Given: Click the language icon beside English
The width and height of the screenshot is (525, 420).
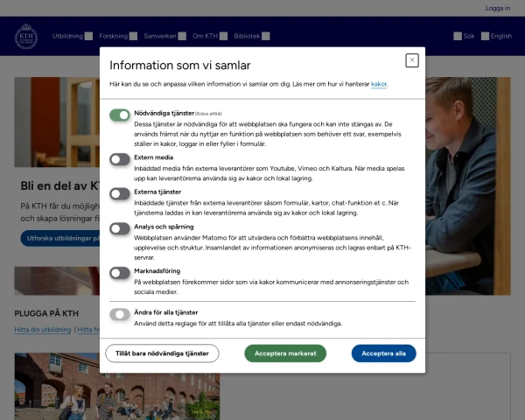Looking at the screenshot, I should 485,36.
